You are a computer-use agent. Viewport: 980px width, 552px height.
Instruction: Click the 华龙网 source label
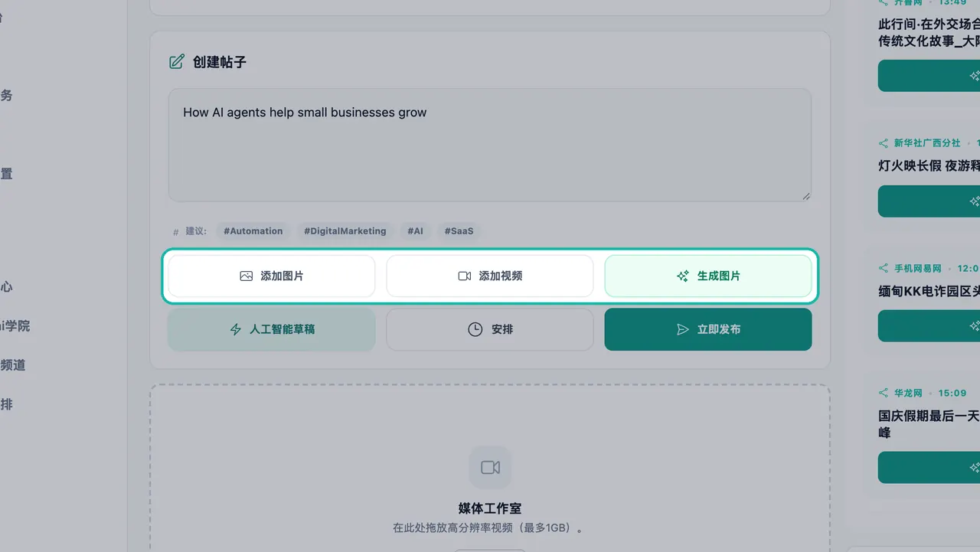pos(908,393)
